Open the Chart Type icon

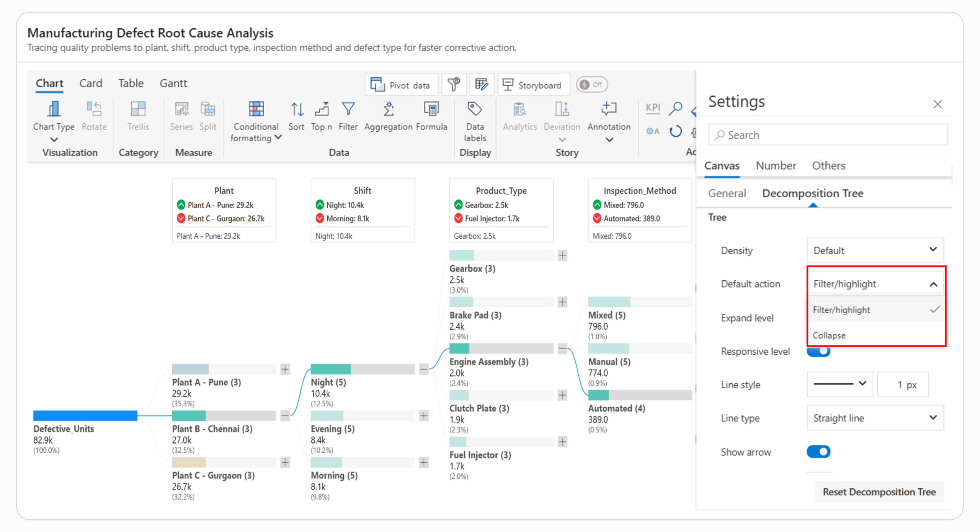coord(54,110)
